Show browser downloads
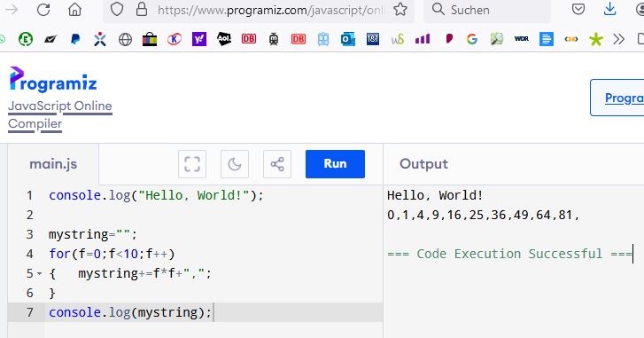The image size is (644, 338). tap(610, 9)
